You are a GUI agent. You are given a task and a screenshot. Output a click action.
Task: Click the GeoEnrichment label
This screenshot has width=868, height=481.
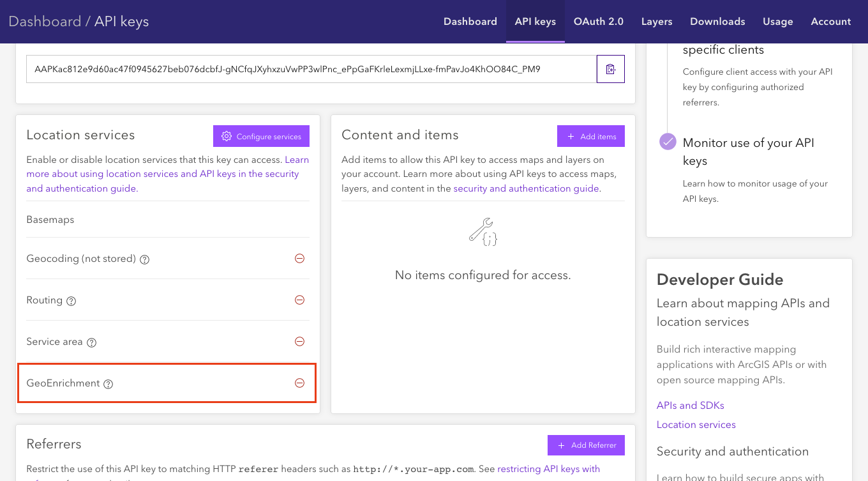tap(63, 383)
